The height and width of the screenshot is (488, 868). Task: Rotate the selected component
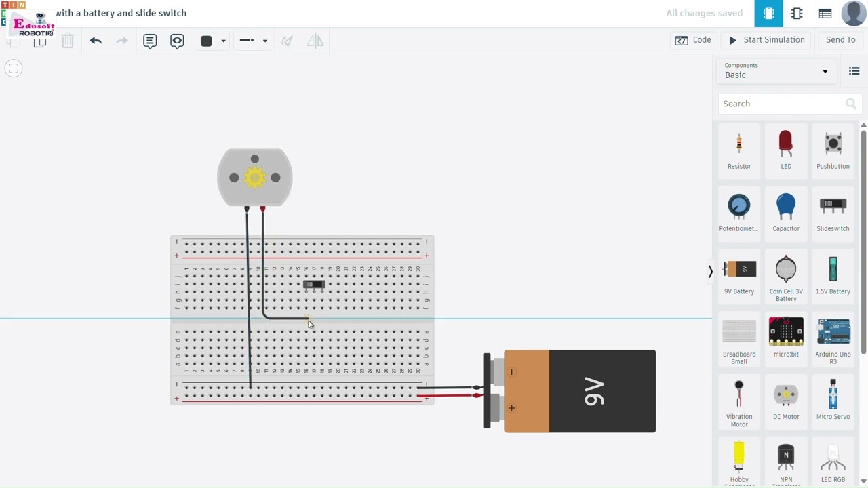pyautogui.click(x=288, y=41)
